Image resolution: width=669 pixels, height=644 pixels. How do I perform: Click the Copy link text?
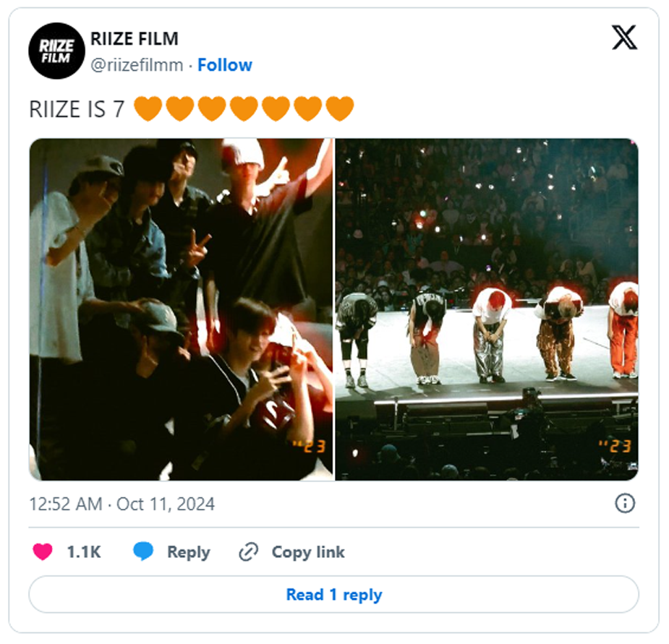308,552
